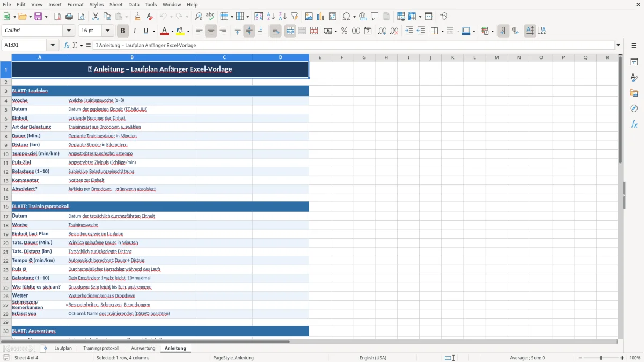Screen dimensions: 644x362
Task: Print the spreadsheet with the printer icon
Action: pos(69,17)
